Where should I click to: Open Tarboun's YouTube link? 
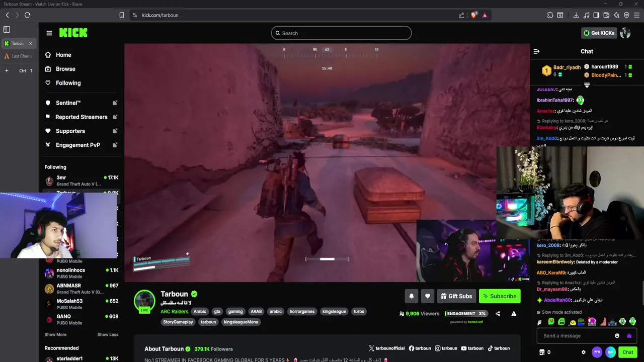pos(472,348)
